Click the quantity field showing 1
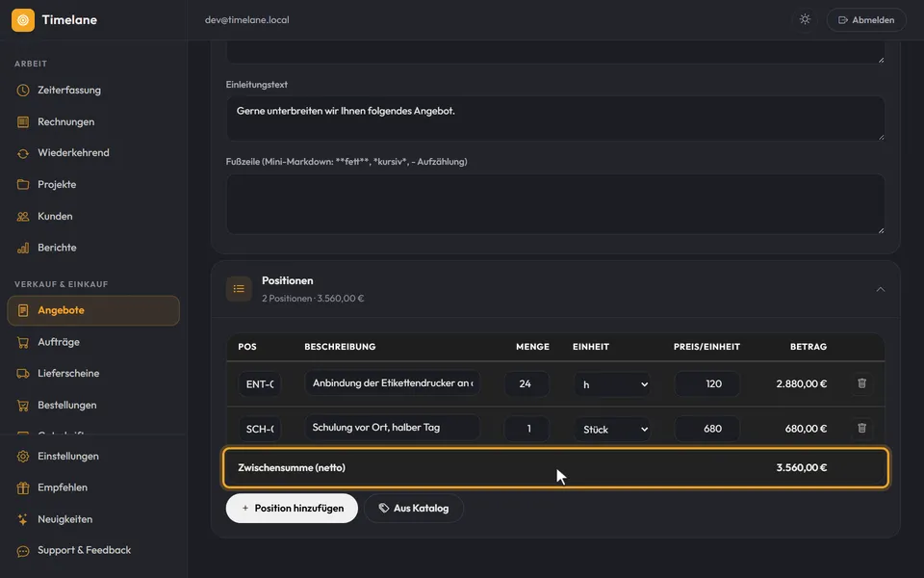The image size is (924, 578). click(526, 429)
